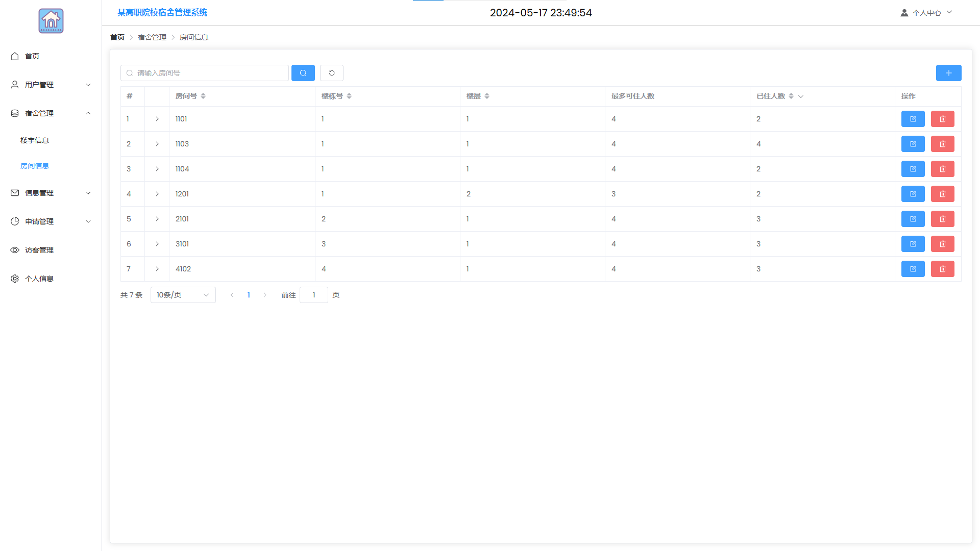980x551 pixels.
Task: Click 首页 in the breadcrumb
Action: tap(117, 37)
